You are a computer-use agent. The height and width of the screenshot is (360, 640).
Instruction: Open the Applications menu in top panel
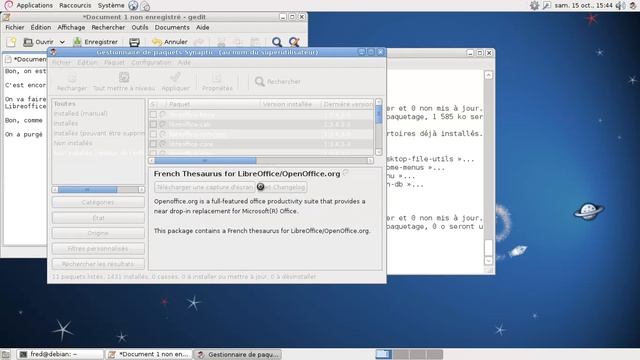pos(35,5)
